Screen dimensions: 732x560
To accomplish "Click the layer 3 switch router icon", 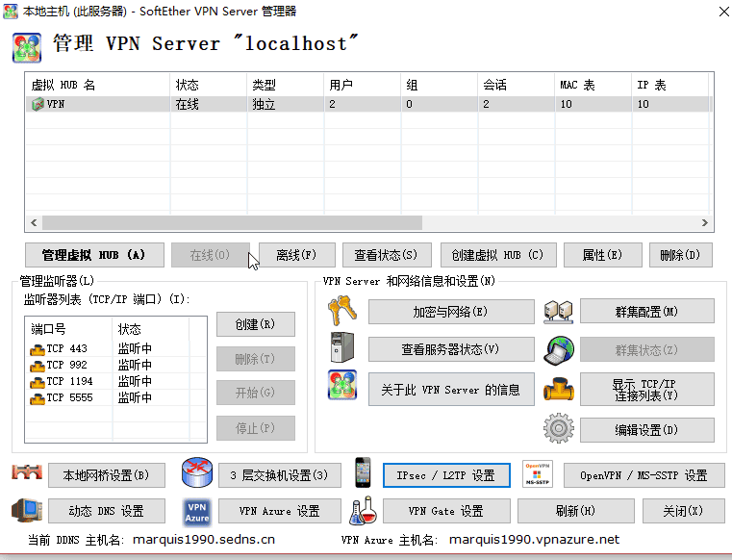I will pyautogui.click(x=197, y=472).
